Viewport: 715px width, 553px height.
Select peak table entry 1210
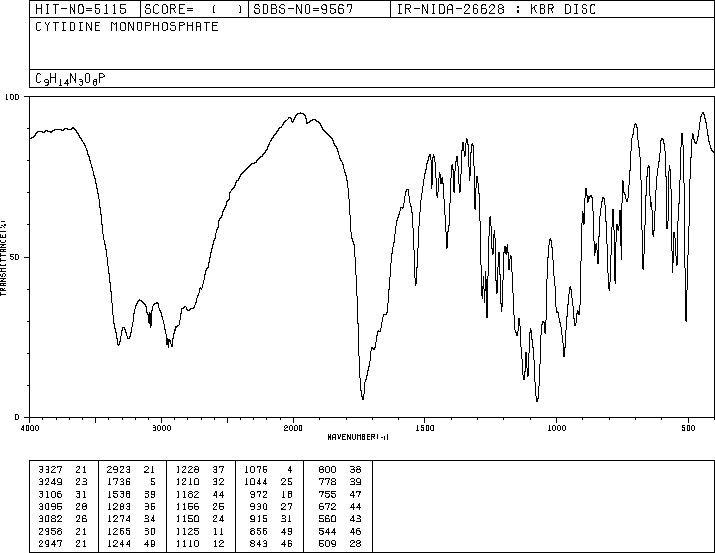coord(187,481)
